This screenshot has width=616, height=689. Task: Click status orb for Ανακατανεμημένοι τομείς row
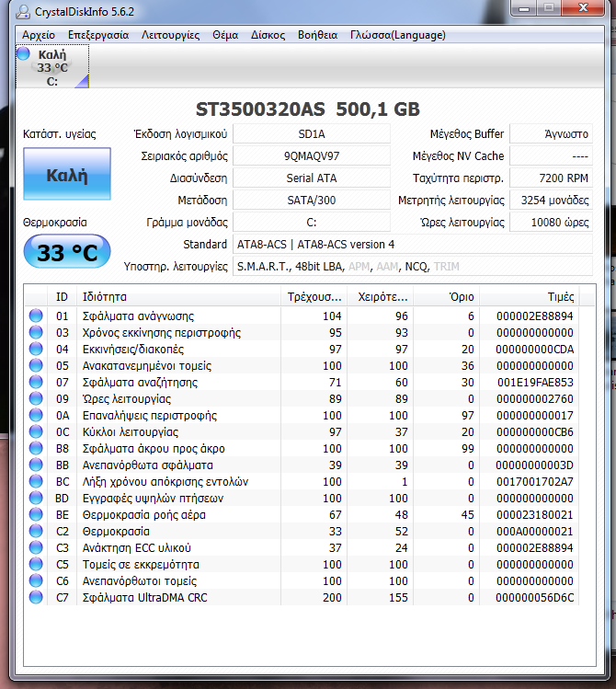pyautogui.click(x=36, y=365)
